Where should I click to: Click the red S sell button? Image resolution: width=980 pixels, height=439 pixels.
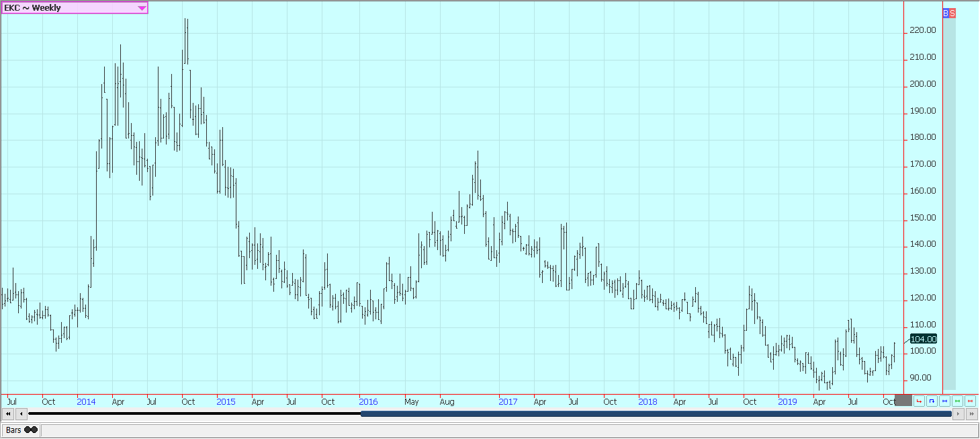point(952,13)
